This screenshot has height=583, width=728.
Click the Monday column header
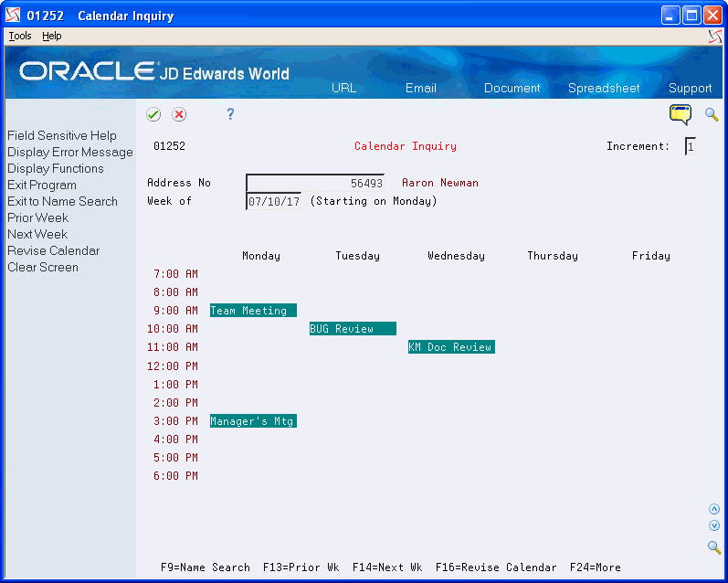click(x=261, y=256)
